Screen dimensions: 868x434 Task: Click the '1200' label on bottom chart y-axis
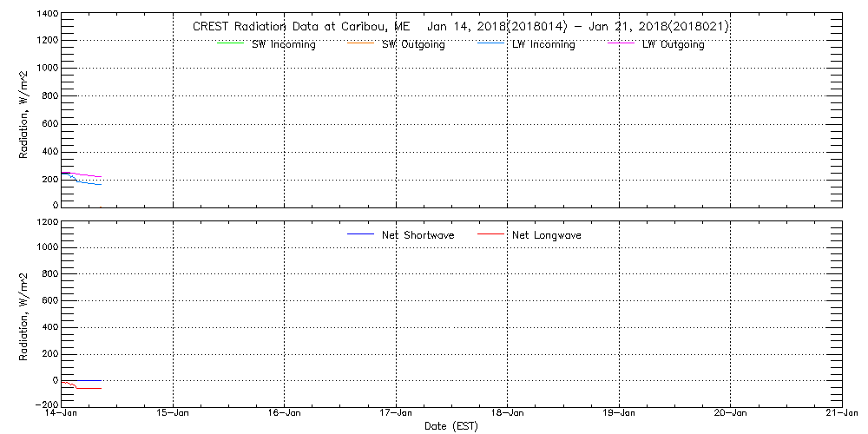pyautogui.click(x=47, y=221)
